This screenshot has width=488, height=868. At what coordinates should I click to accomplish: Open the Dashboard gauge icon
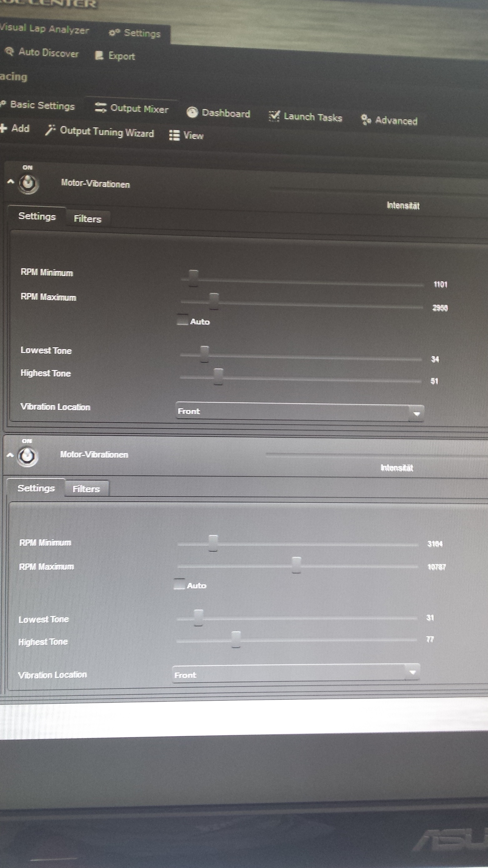(x=192, y=112)
